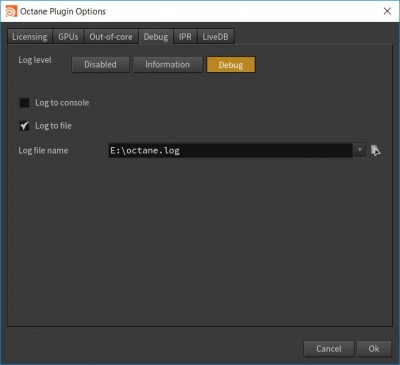
Task: Click the Log file name label
Action: [43, 150]
